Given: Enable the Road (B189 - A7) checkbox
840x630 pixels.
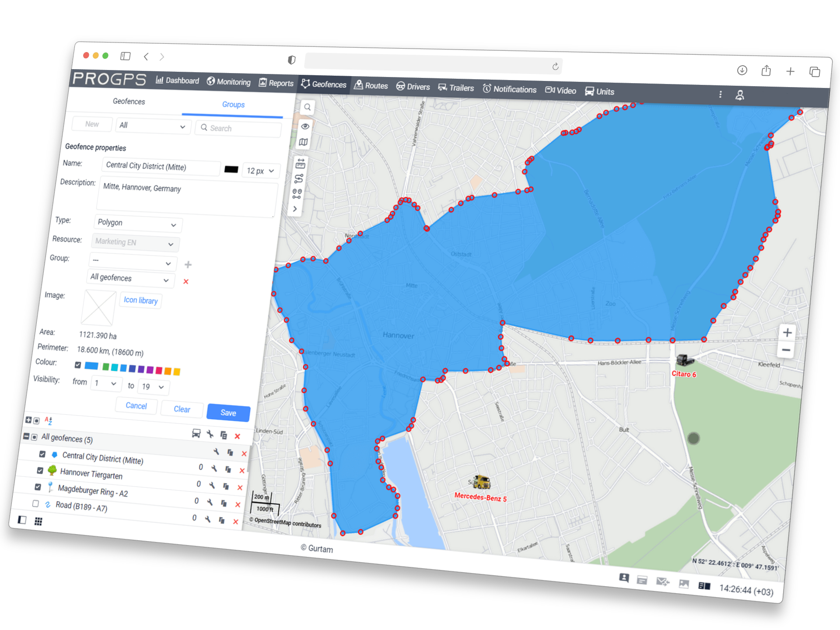Looking at the screenshot, I should tap(35, 504).
